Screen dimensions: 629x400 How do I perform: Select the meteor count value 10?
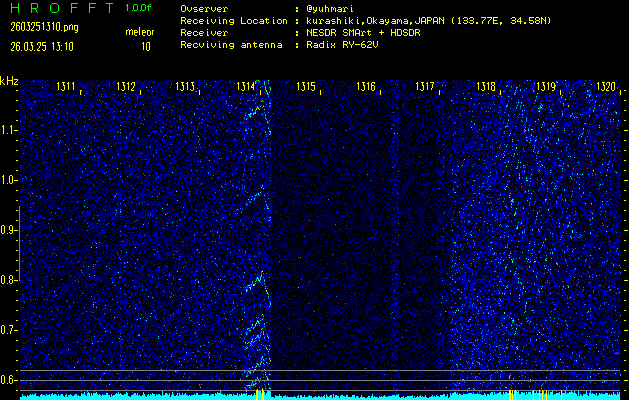tap(146, 47)
